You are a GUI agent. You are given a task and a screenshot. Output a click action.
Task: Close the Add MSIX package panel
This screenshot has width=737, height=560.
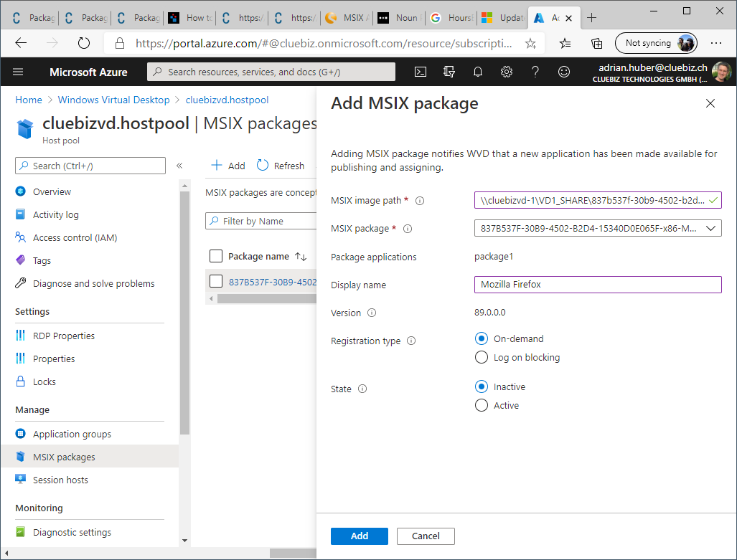(710, 103)
